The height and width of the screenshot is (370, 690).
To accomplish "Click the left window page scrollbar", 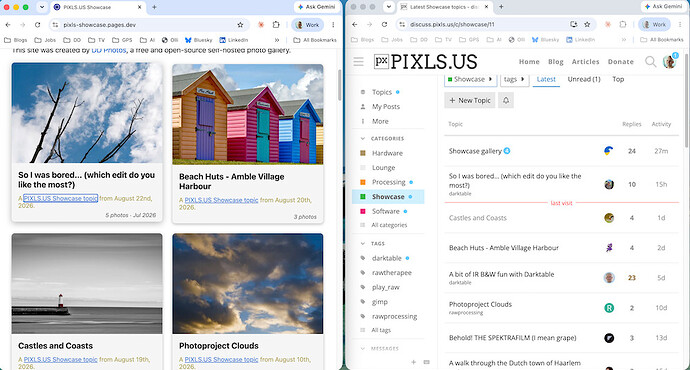I will [339, 84].
